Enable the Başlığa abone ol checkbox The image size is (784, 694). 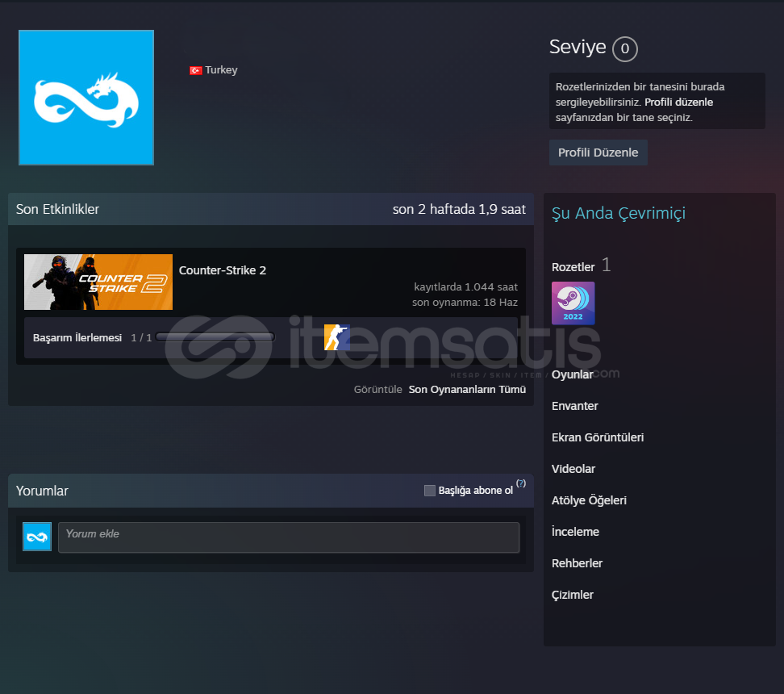coord(429,491)
